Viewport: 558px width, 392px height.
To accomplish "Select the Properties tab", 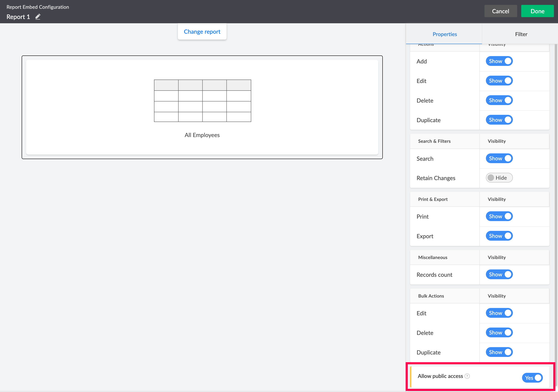I will pos(444,34).
